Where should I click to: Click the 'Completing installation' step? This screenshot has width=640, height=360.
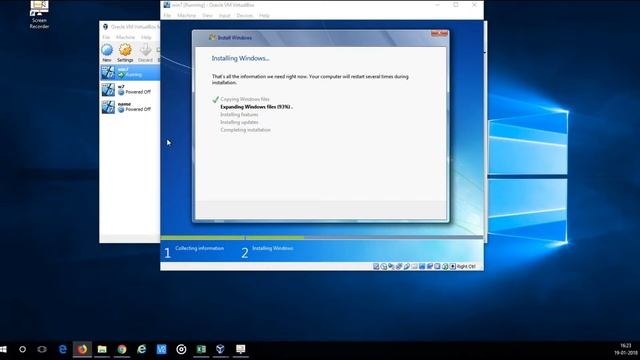click(x=245, y=130)
